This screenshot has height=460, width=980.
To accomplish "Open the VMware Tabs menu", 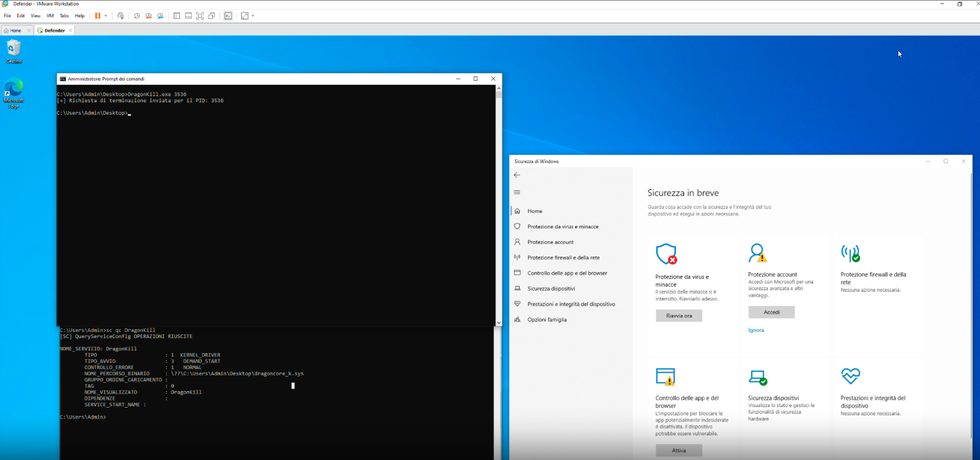I will 65,16.
